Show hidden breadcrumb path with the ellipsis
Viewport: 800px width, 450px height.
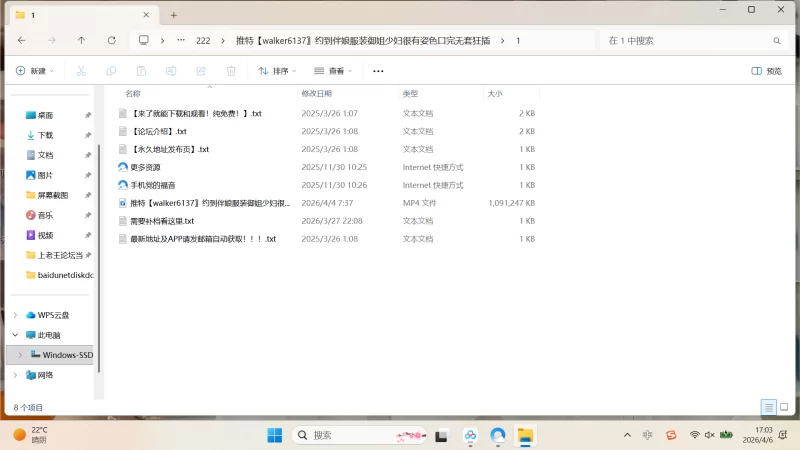(x=181, y=40)
